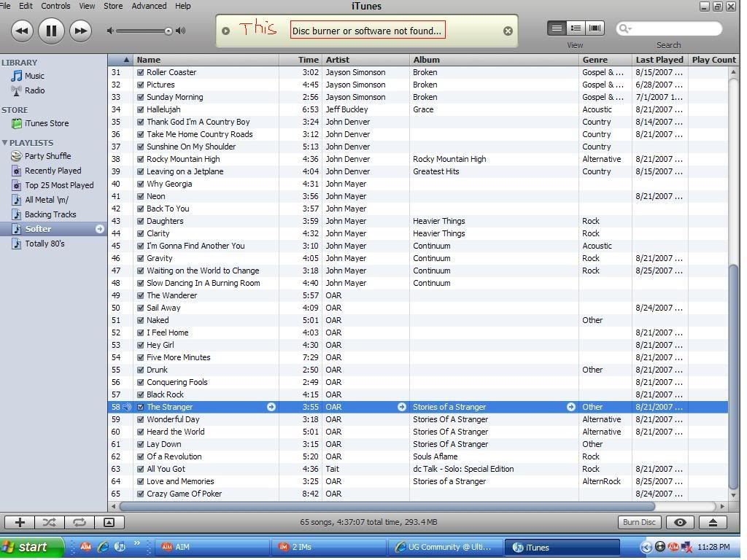Collapse the Playlists section triangle
This screenshot has height=560, width=747.
coord(5,142)
